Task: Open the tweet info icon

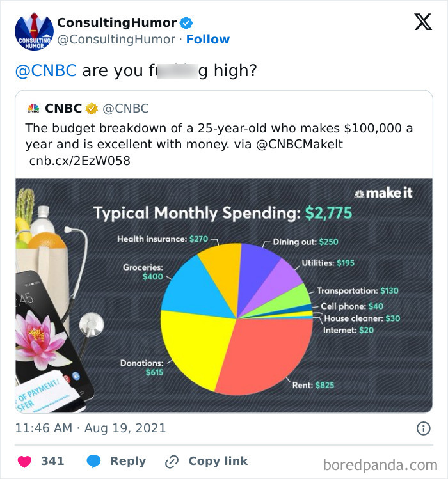Action: click(x=423, y=428)
